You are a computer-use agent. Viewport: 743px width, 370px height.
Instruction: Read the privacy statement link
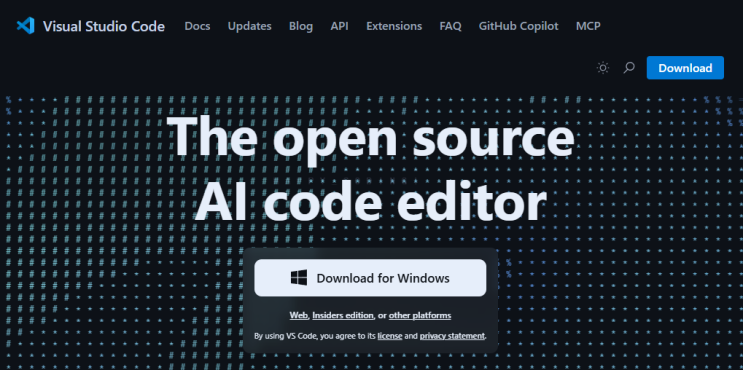coord(452,336)
